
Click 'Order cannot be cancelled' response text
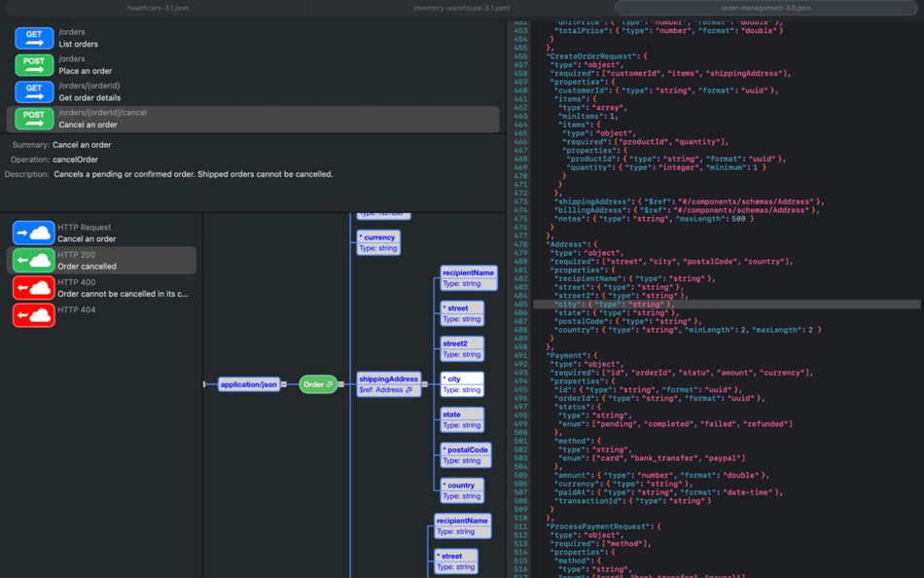coord(123,294)
